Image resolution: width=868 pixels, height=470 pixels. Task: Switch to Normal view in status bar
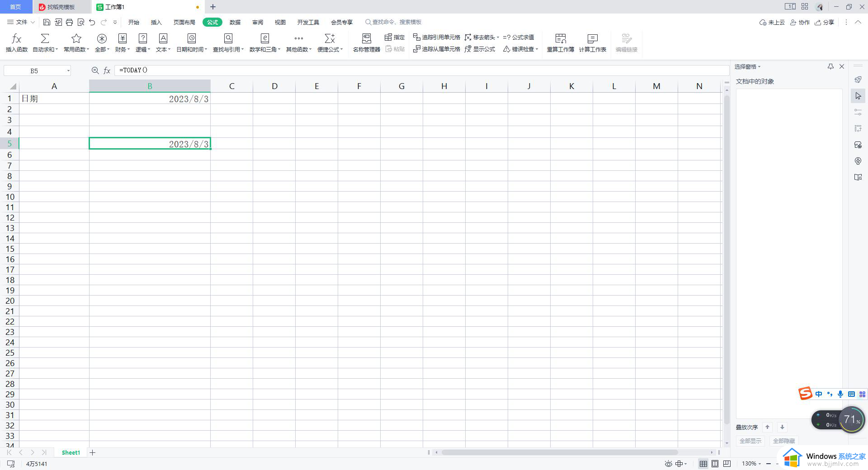(x=703, y=464)
